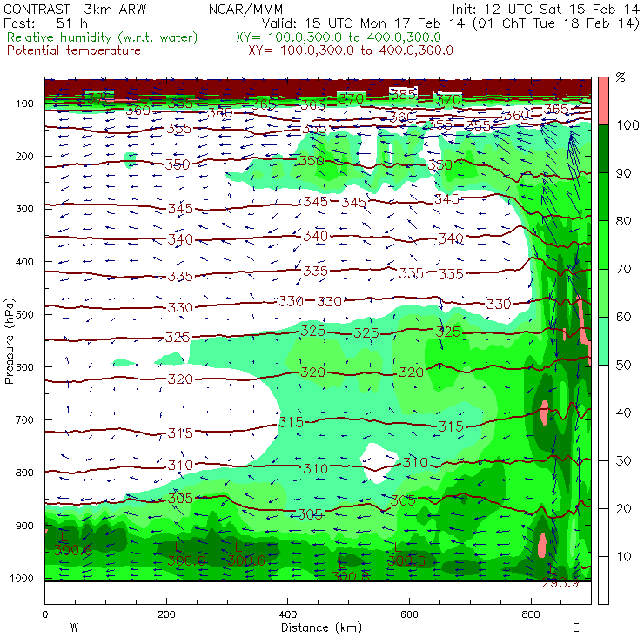Click the 'E' east end marker
644x644 pixels.
tap(576, 628)
